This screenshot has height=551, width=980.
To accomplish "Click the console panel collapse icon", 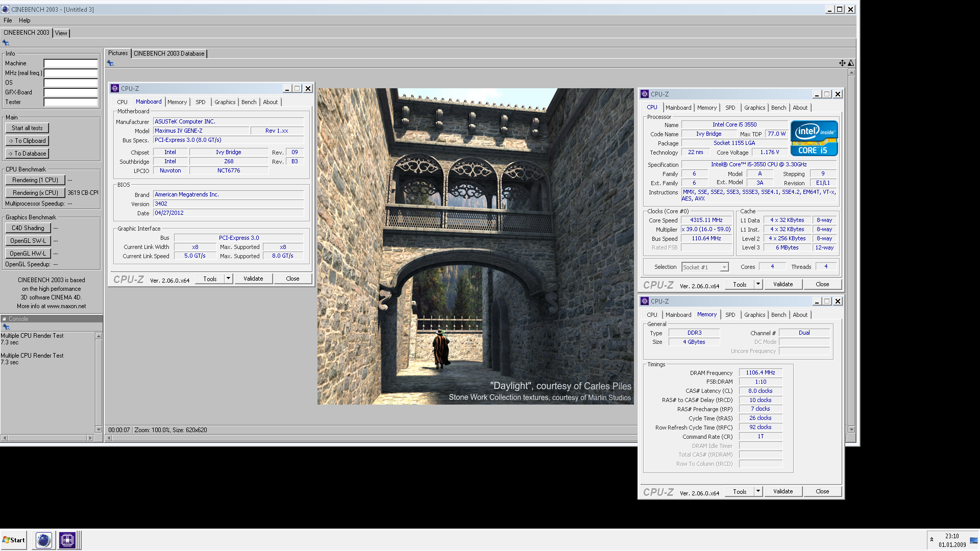I will coord(4,319).
